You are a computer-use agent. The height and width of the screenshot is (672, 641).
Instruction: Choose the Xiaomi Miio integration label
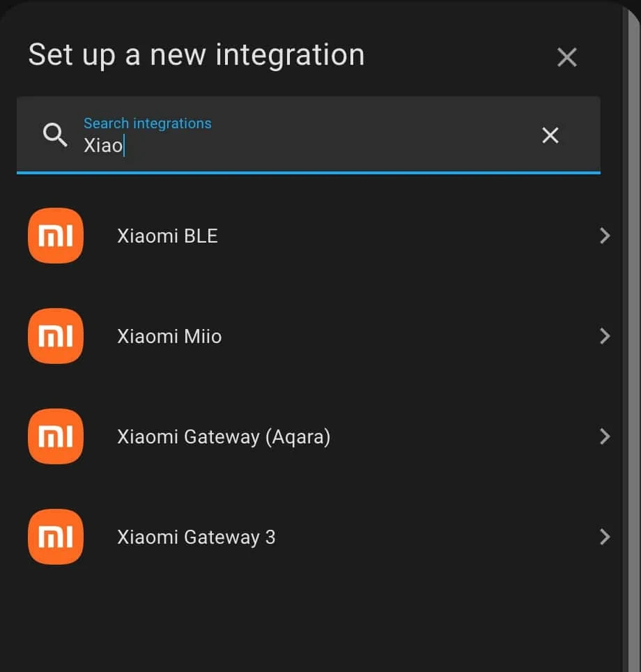click(169, 337)
